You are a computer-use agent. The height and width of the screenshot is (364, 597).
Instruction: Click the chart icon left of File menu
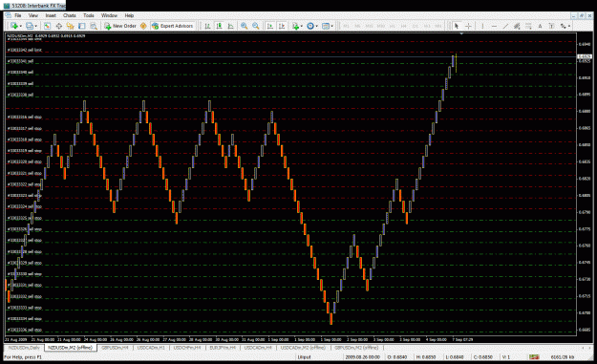8,15
